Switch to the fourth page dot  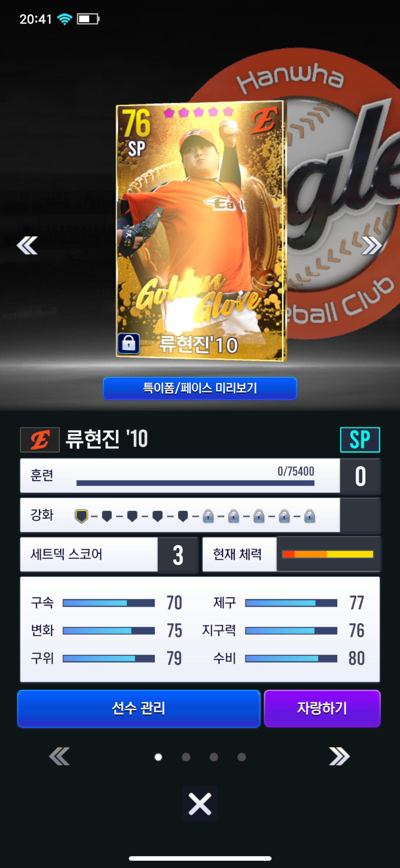coord(242,757)
